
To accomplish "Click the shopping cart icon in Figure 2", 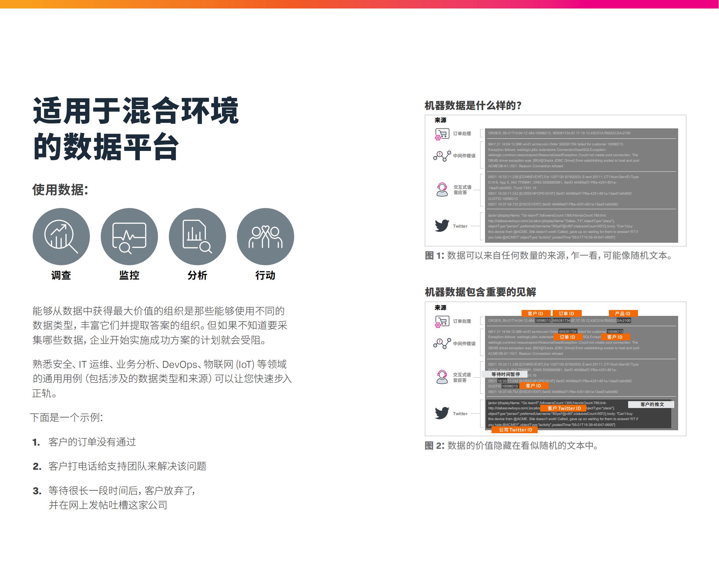I will pyautogui.click(x=442, y=321).
